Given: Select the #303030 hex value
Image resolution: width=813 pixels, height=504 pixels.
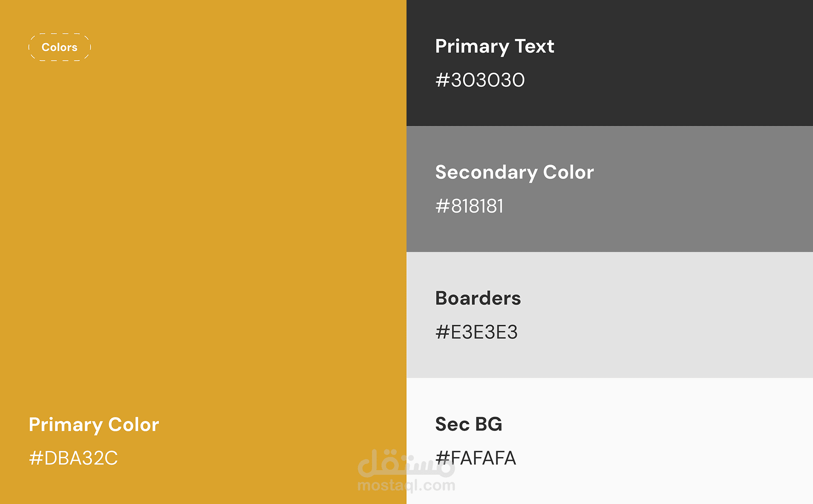Looking at the screenshot, I should coord(480,80).
